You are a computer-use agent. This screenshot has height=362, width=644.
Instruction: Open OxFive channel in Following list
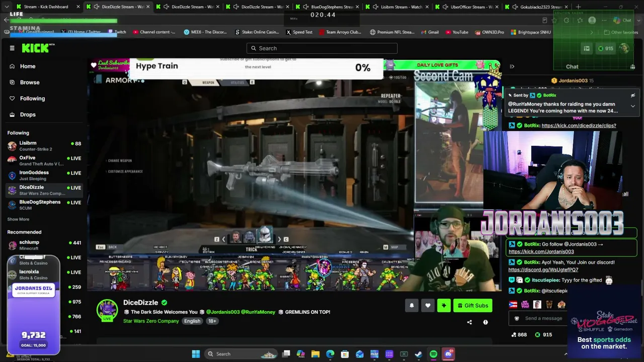pyautogui.click(x=44, y=160)
